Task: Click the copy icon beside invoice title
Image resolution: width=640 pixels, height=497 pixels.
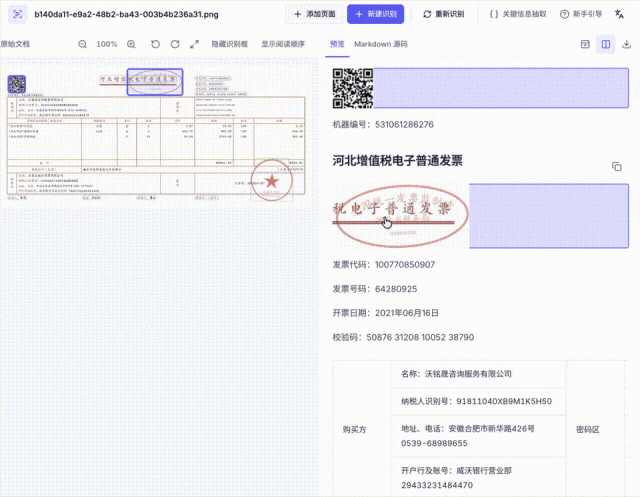Action: [x=617, y=166]
